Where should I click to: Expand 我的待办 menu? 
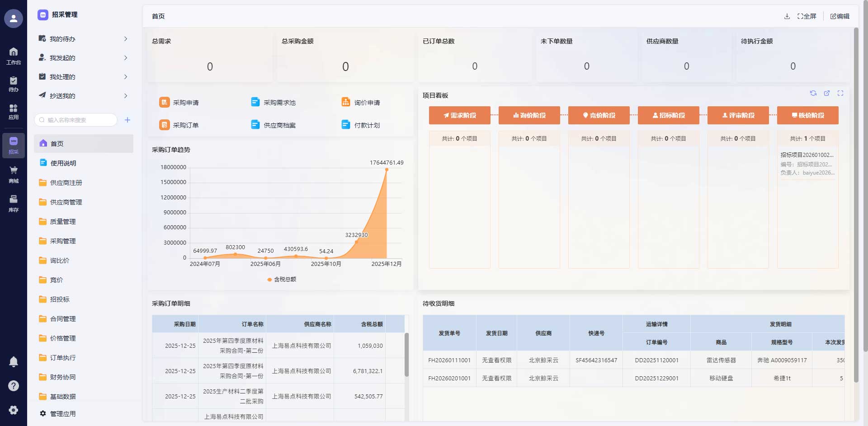(x=84, y=39)
